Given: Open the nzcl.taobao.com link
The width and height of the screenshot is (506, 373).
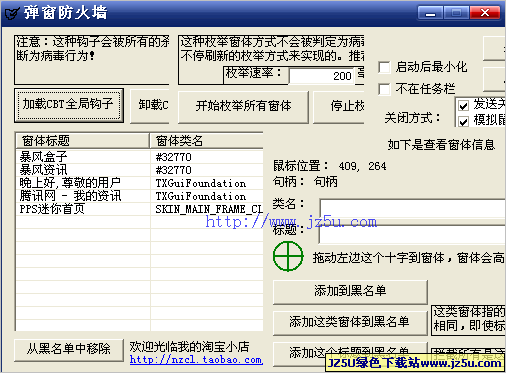Looking at the screenshot, I should [x=196, y=360].
